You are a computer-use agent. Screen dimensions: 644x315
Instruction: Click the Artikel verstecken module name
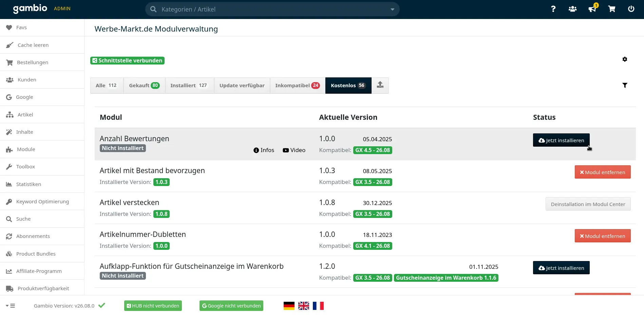tap(129, 202)
